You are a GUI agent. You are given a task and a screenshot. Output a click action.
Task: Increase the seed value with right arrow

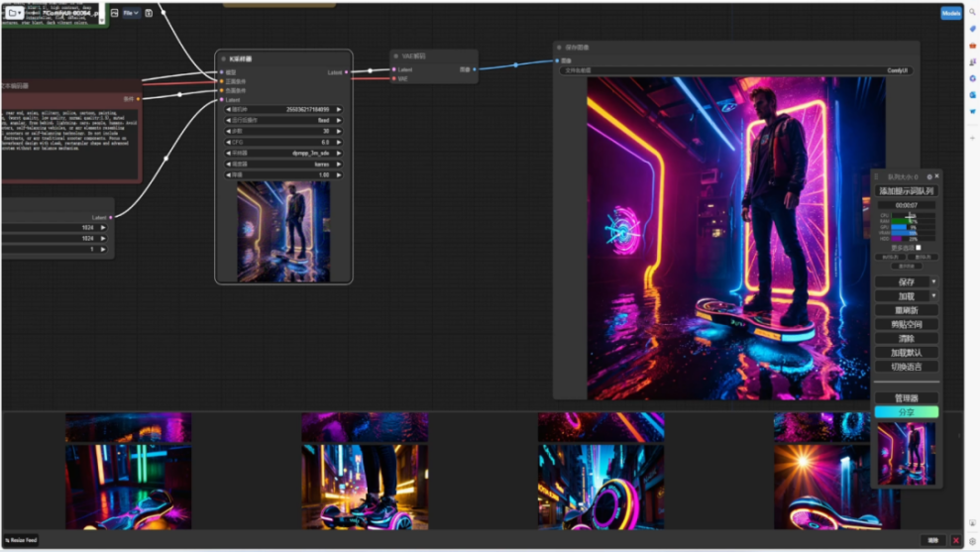(x=339, y=109)
